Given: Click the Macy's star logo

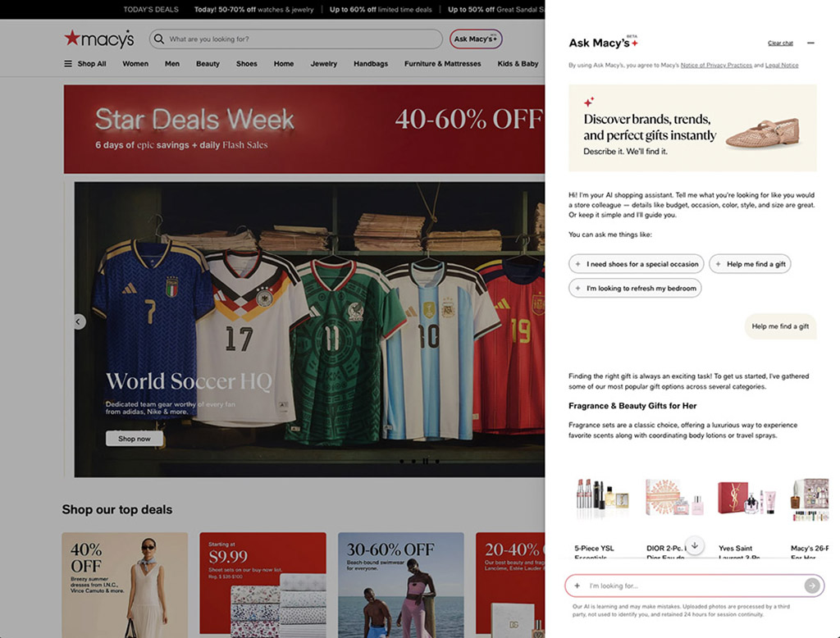Looking at the screenshot, I should pos(99,39).
